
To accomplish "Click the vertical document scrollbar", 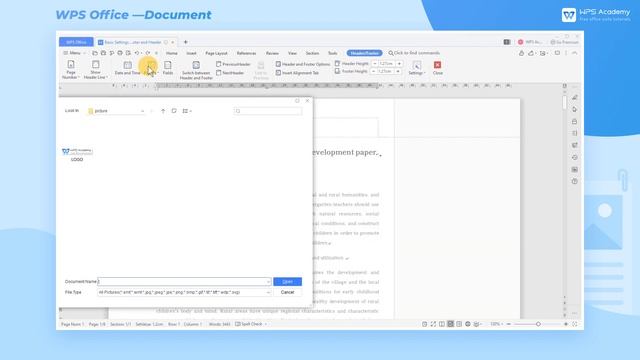I will click(564, 102).
